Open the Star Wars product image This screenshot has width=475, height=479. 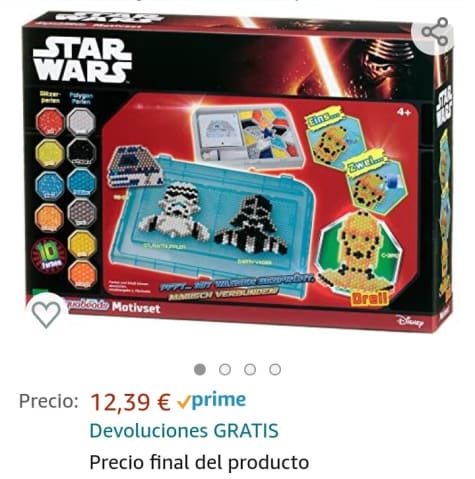pyautogui.click(x=237, y=172)
